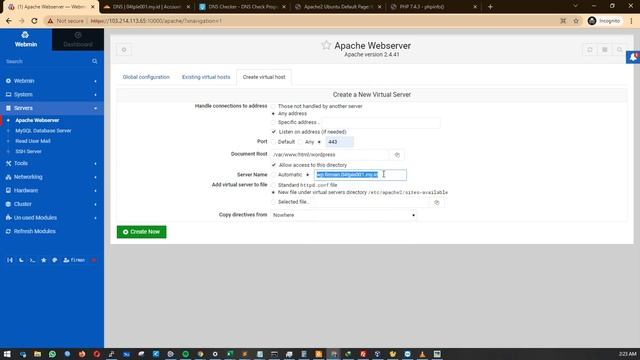
Task: Click green Create Now button
Action: pyautogui.click(x=142, y=232)
